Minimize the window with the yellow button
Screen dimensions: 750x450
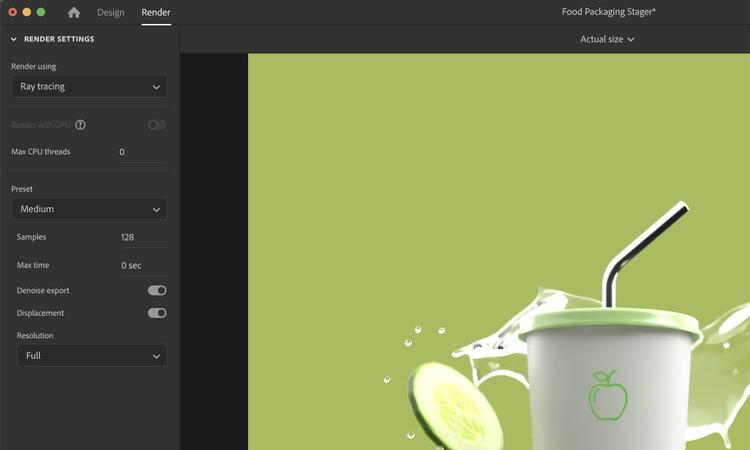click(27, 12)
